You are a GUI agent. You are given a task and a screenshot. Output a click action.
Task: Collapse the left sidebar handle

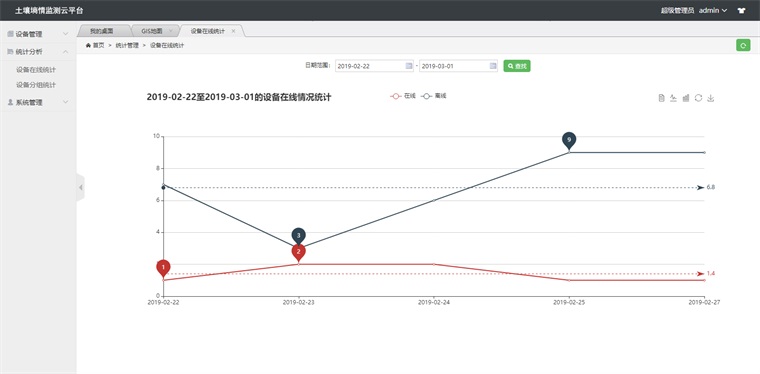(80, 187)
